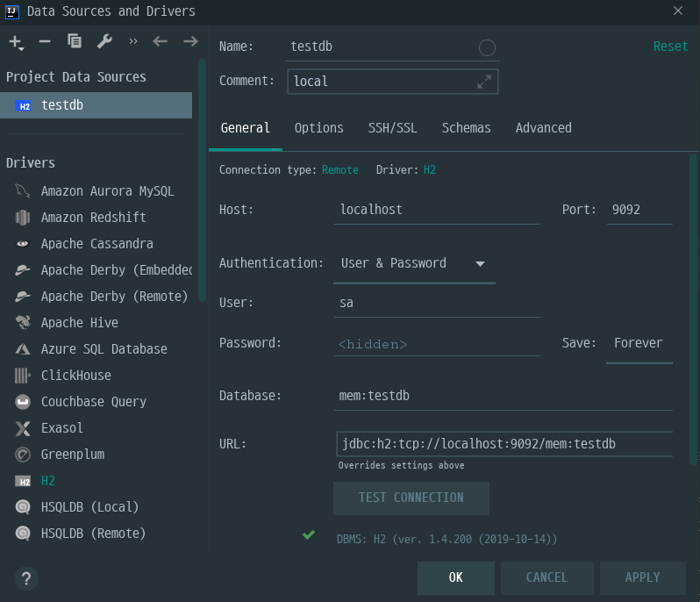
Task: Confirm with OK button
Action: [456, 578]
